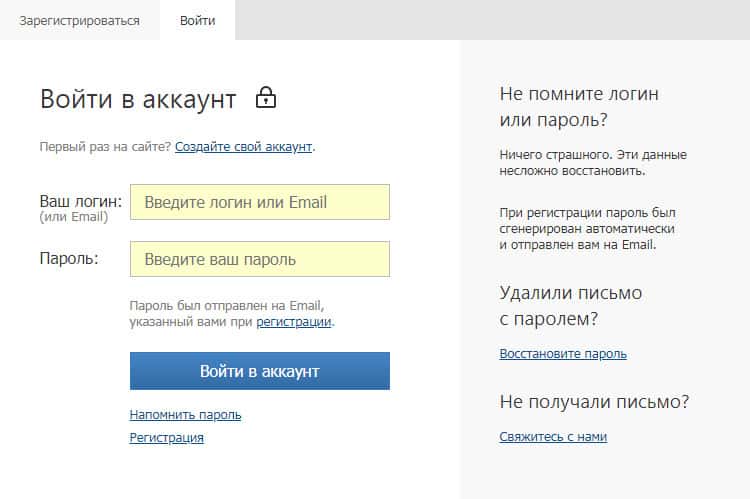Image resolution: width=750 pixels, height=499 pixels.
Task: Click the padlock icon beside the heading
Action: (x=265, y=98)
